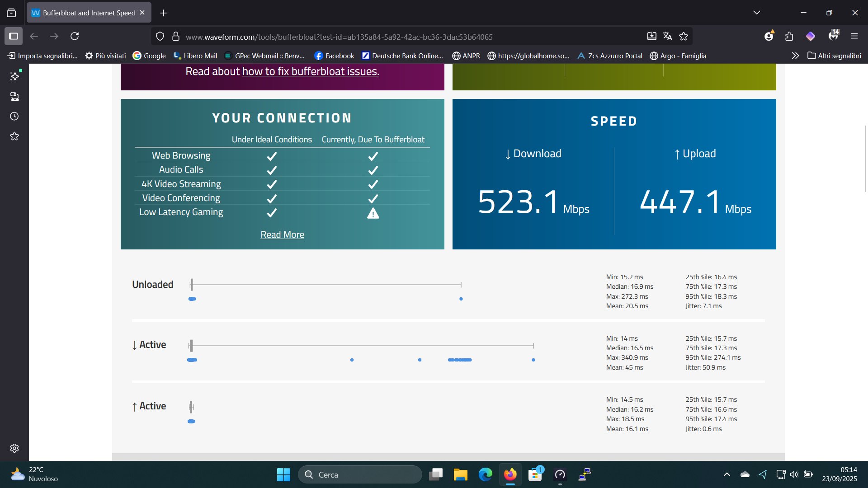868x488 pixels.
Task: Open tracking protection shield icon
Action: [160, 36]
